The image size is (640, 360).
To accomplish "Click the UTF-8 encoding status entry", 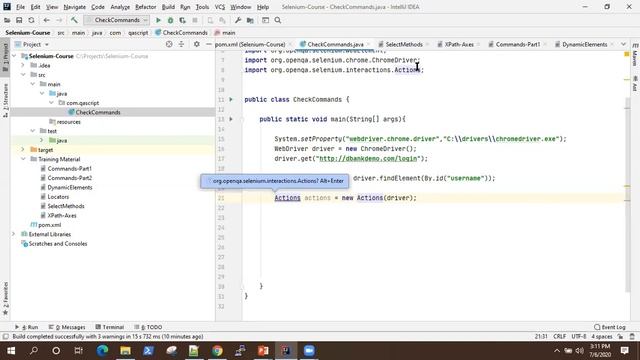I will 579,336.
